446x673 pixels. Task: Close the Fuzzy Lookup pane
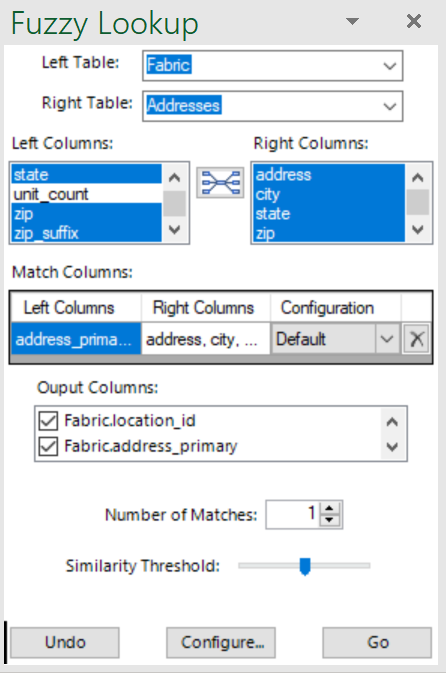click(x=414, y=21)
